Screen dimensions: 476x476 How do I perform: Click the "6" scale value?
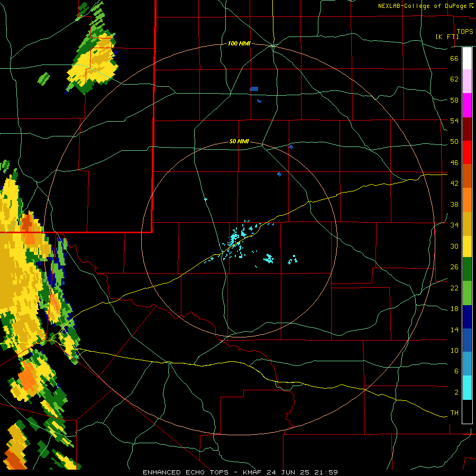pyautogui.click(x=456, y=371)
